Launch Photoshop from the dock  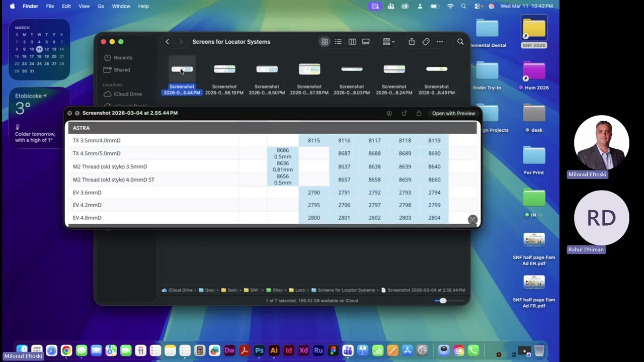click(259, 350)
